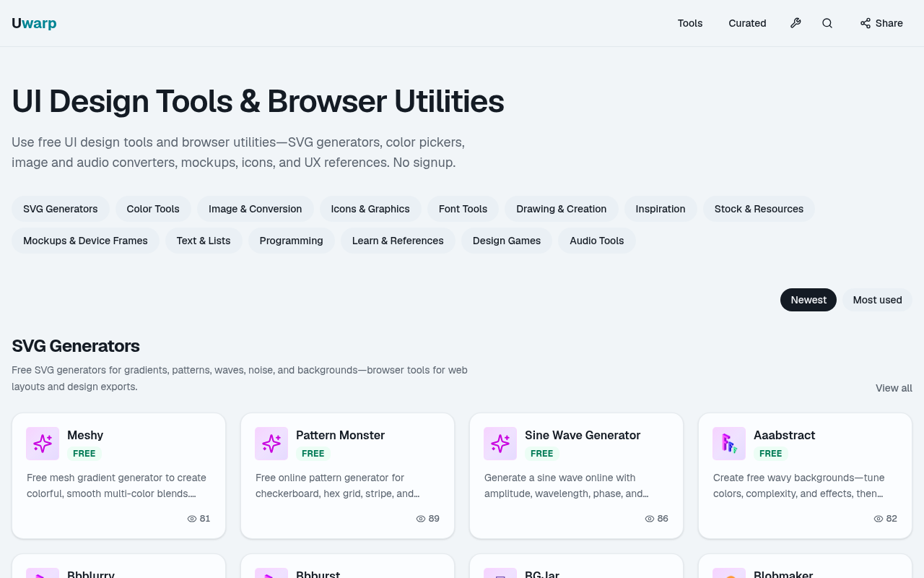Click the Uwarp logo
The height and width of the screenshot is (578, 924).
click(34, 23)
